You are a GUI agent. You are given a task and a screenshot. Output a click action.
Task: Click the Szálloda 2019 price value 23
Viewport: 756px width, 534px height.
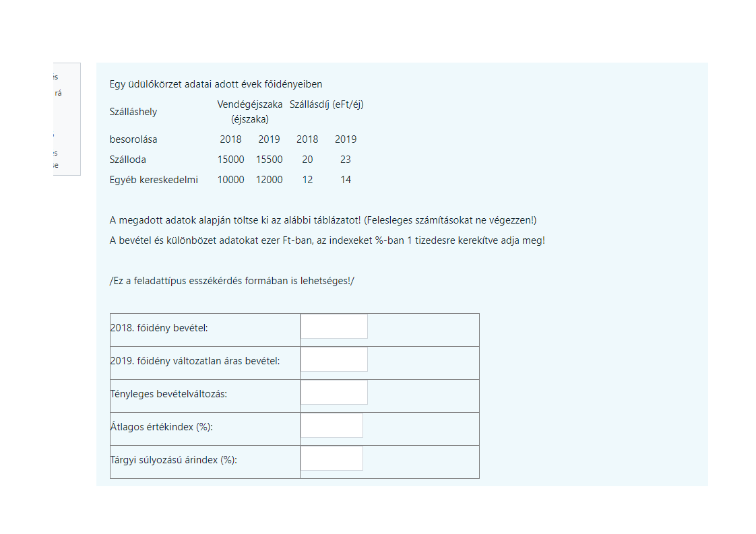click(x=346, y=160)
